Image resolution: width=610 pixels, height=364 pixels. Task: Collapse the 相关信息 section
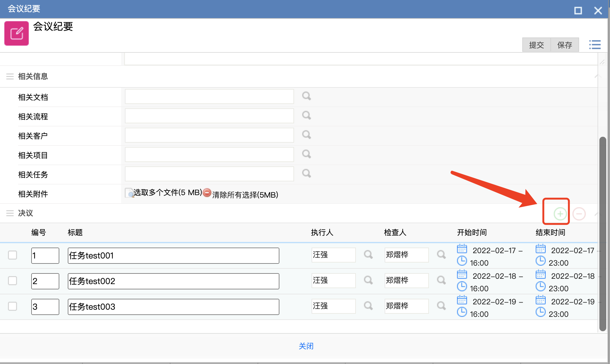(597, 76)
